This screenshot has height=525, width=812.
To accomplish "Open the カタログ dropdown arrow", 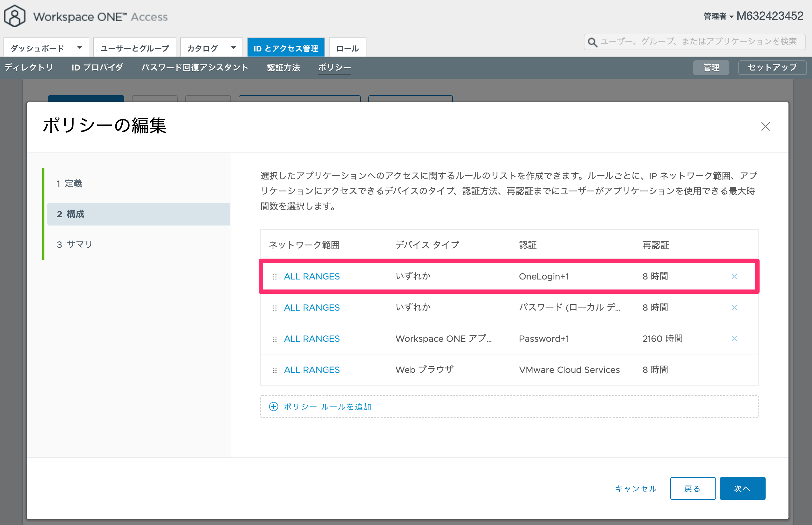I will tap(233, 48).
